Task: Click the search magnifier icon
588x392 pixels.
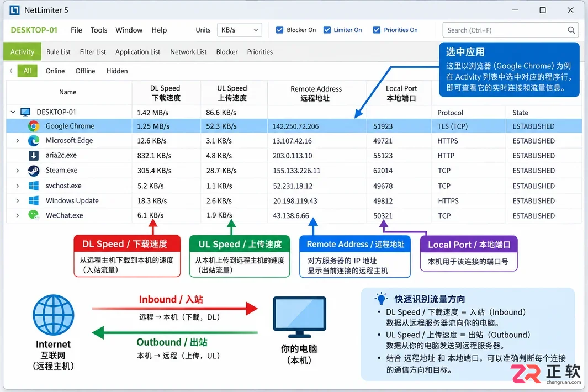Action: [571, 30]
